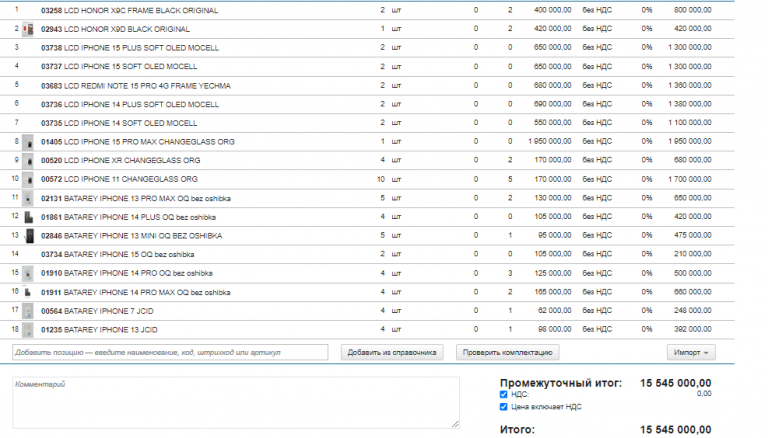Open thumbnail of BATAREY IPHONE 7 JCID
768x438 pixels.
(28, 311)
